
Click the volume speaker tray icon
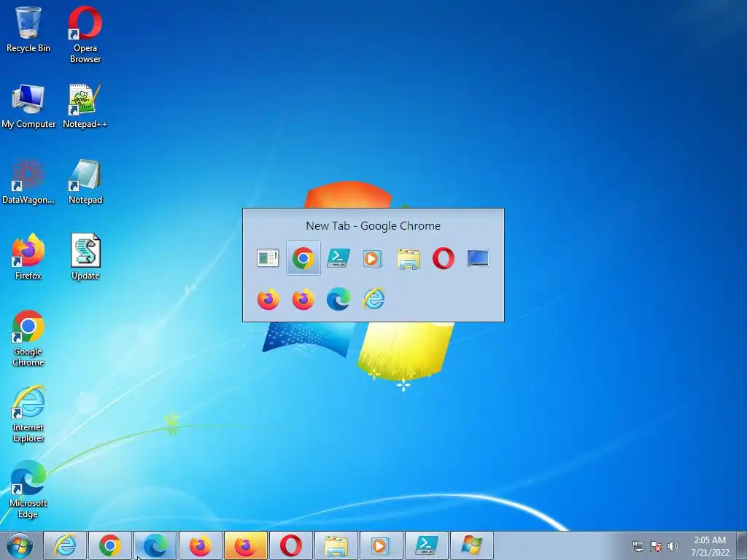tap(673, 546)
